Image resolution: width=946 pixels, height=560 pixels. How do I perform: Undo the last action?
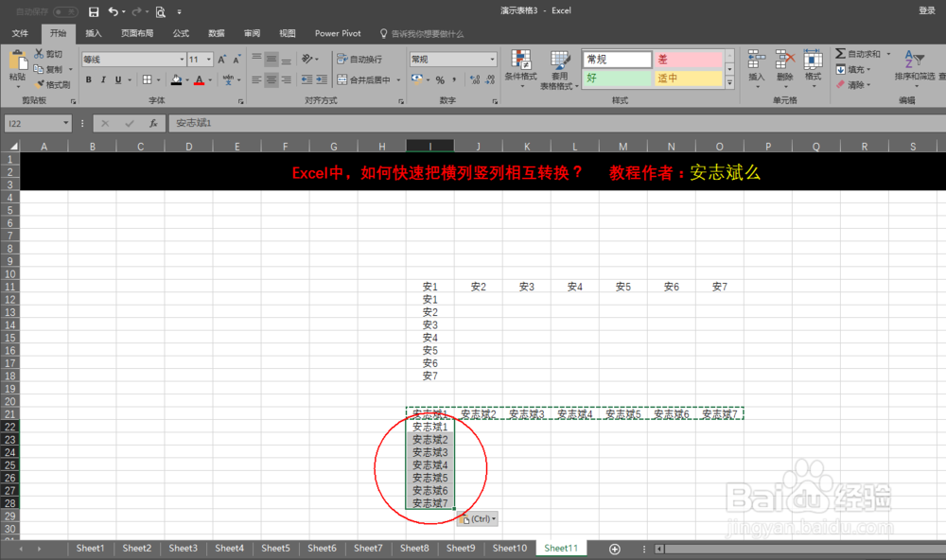tap(113, 11)
